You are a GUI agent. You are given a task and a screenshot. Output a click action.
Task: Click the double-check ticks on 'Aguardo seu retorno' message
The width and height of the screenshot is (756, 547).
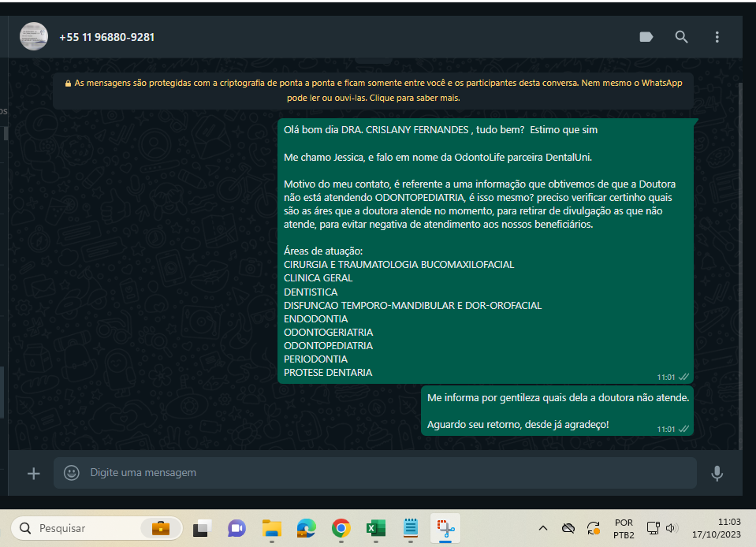(683, 429)
